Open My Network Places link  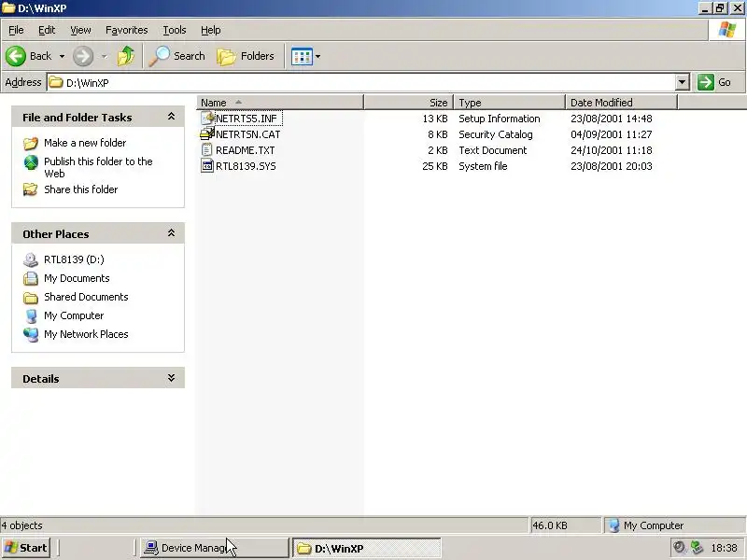click(86, 334)
